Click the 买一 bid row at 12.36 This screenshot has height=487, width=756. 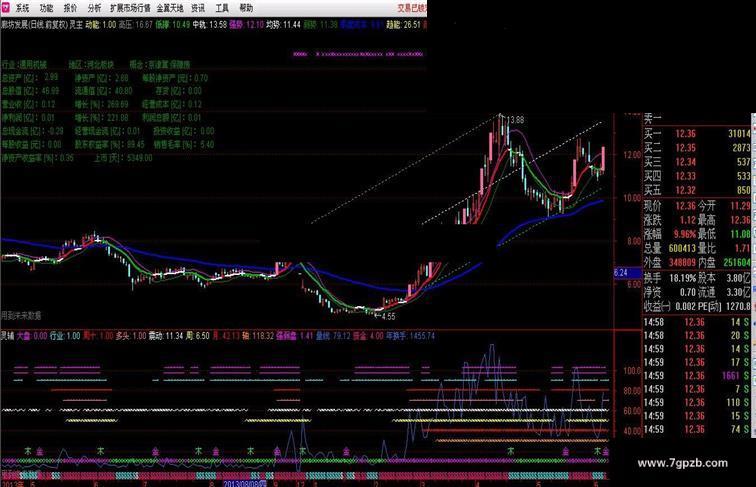tap(697, 134)
